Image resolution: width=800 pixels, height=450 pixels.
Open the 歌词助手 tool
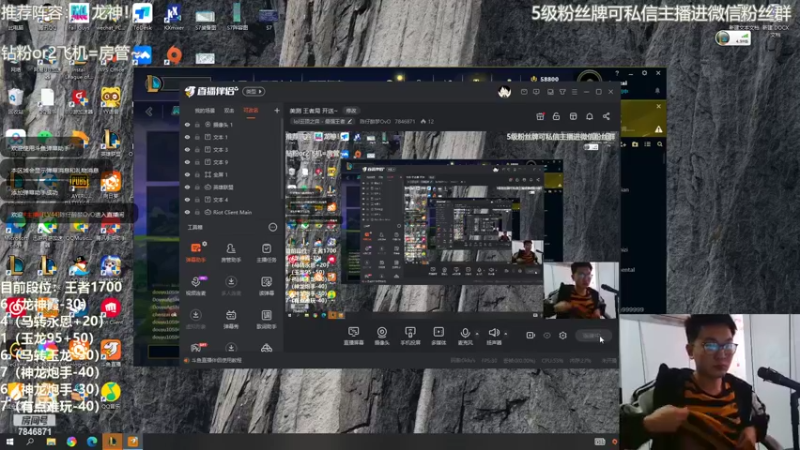[x=266, y=319]
